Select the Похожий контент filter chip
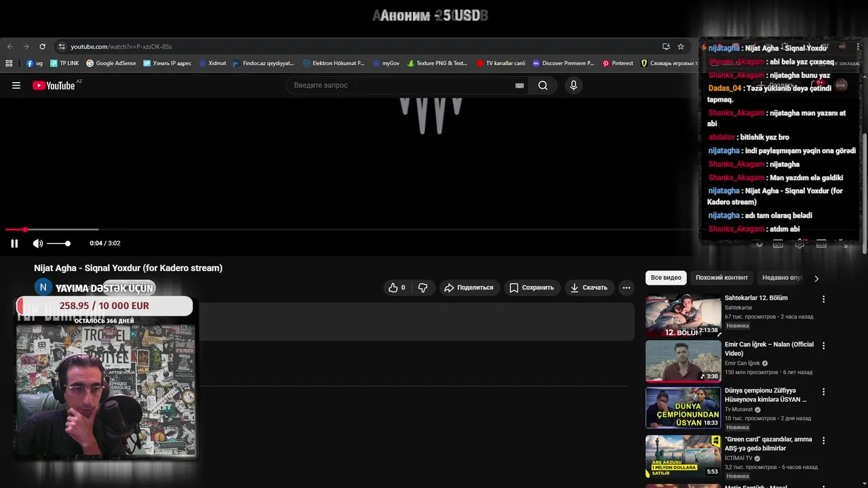 [x=722, y=277]
